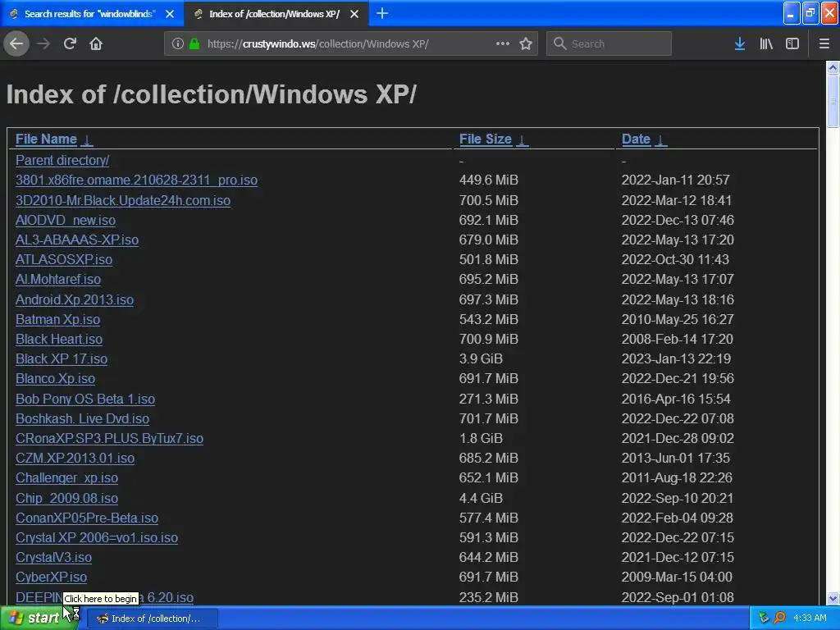
Task: Go back using the browser back arrow
Action: tap(16, 43)
